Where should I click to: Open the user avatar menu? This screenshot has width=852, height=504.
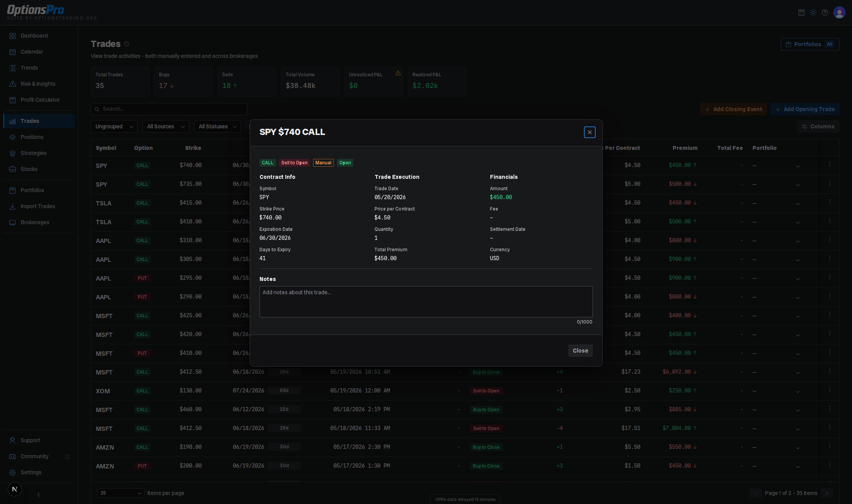(x=839, y=13)
